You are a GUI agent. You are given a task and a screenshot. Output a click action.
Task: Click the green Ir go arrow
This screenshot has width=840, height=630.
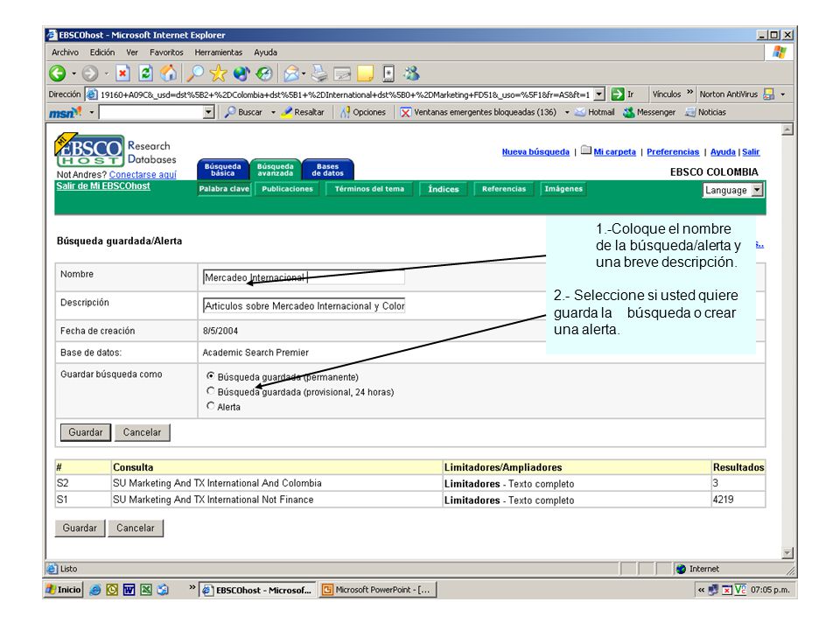click(618, 94)
